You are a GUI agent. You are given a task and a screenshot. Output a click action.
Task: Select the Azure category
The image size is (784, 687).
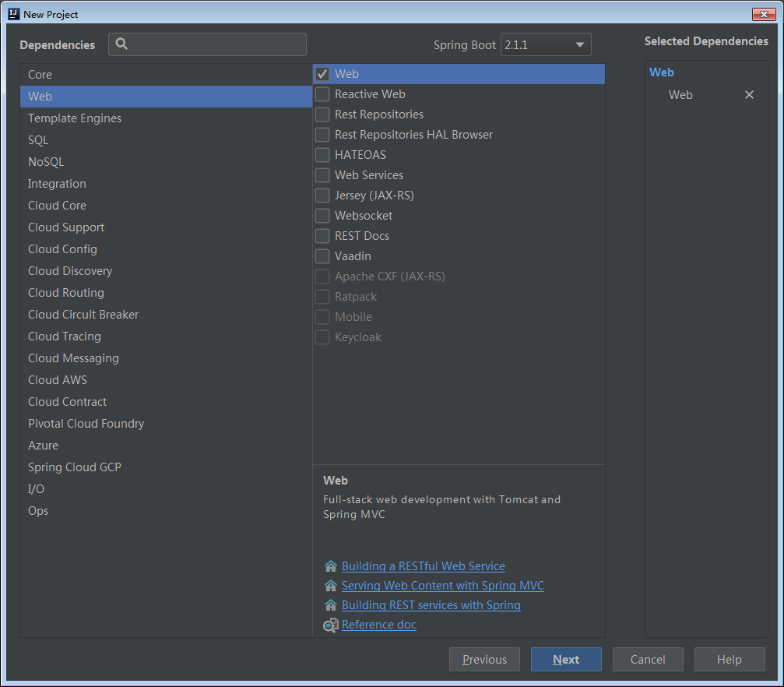tap(166, 446)
